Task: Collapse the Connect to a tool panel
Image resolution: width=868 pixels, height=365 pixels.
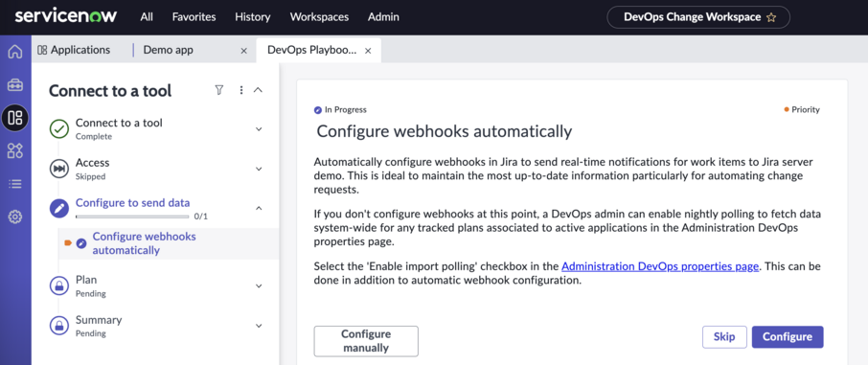Action: pos(258,90)
